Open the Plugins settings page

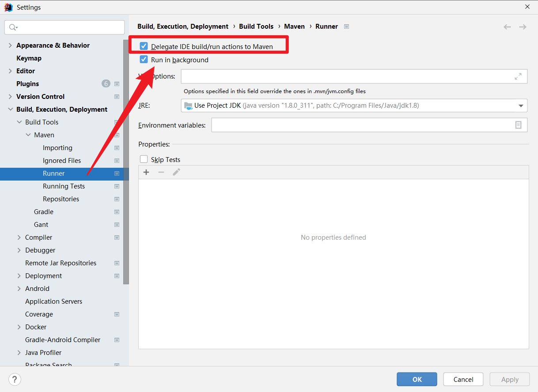point(27,84)
